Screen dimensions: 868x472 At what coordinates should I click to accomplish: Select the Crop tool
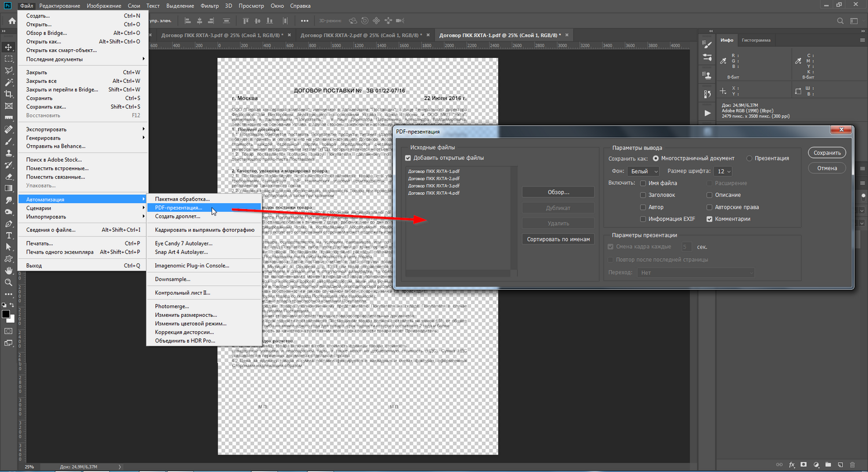coord(9,94)
